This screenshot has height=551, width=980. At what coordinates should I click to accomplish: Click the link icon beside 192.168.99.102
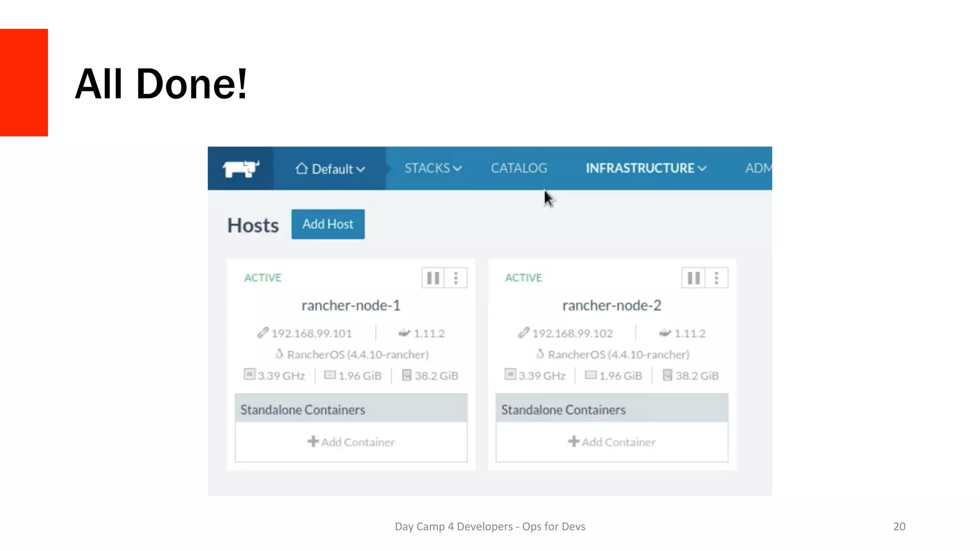524,333
